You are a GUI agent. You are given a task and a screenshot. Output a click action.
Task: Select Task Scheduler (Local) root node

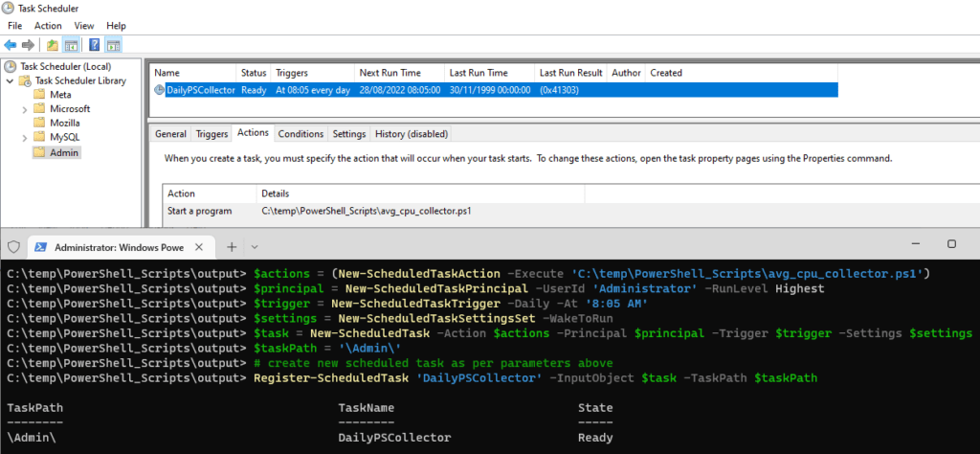tap(66, 66)
